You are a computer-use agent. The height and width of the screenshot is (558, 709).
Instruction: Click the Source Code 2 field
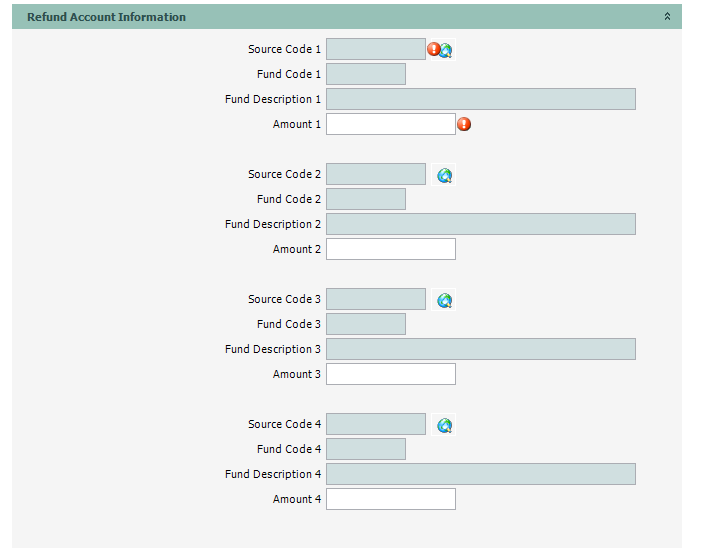[375, 174]
